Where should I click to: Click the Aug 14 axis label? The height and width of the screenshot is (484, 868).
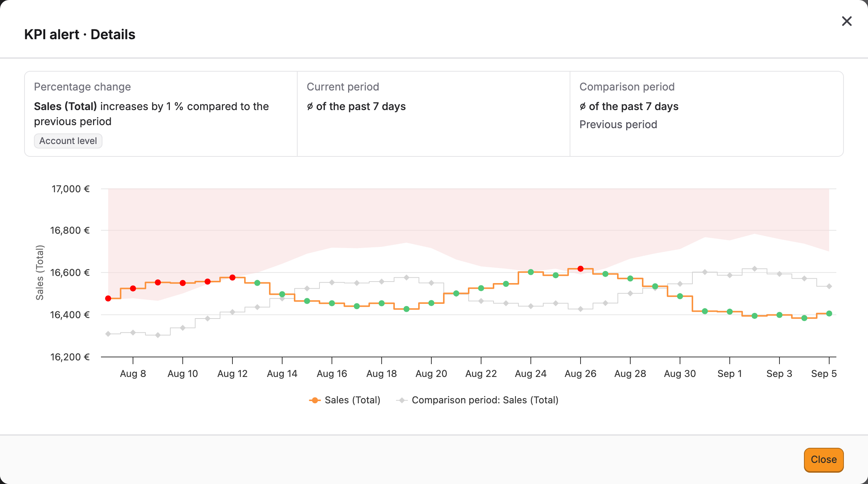282,374
